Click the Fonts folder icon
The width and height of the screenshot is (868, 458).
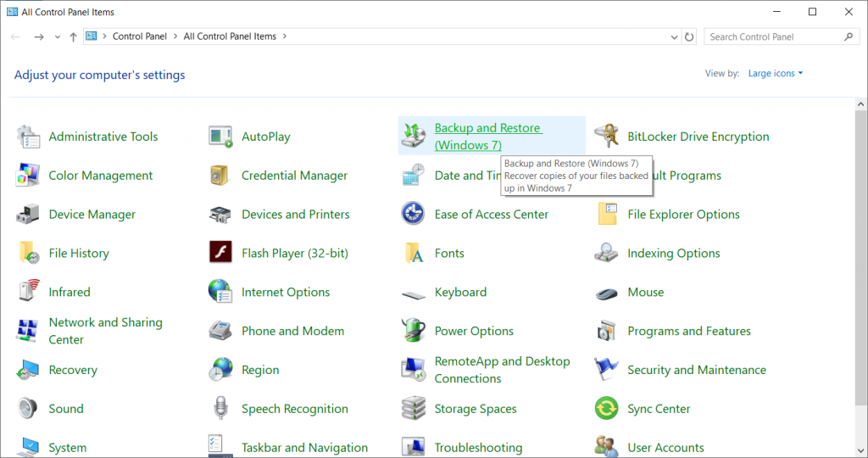414,253
